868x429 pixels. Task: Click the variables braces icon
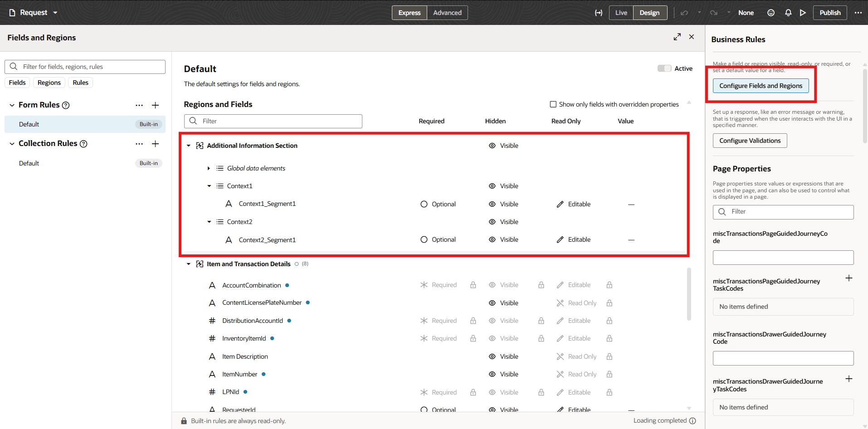tap(599, 13)
